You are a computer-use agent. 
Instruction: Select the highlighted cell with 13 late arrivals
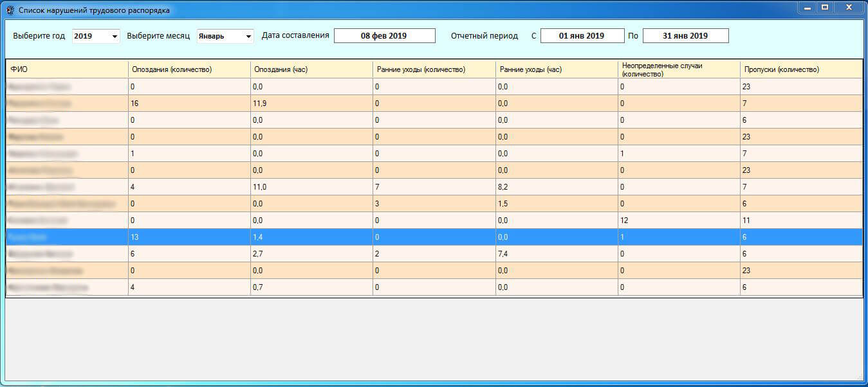click(x=189, y=237)
